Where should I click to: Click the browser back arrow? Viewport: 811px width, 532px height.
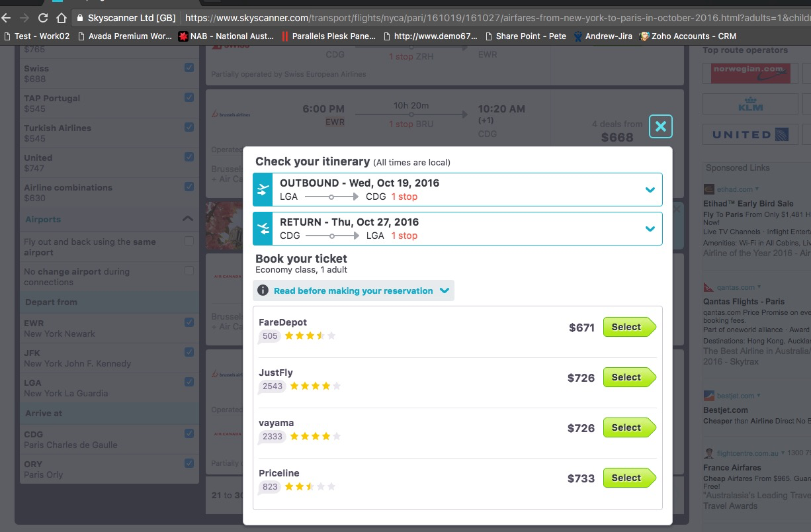7,18
